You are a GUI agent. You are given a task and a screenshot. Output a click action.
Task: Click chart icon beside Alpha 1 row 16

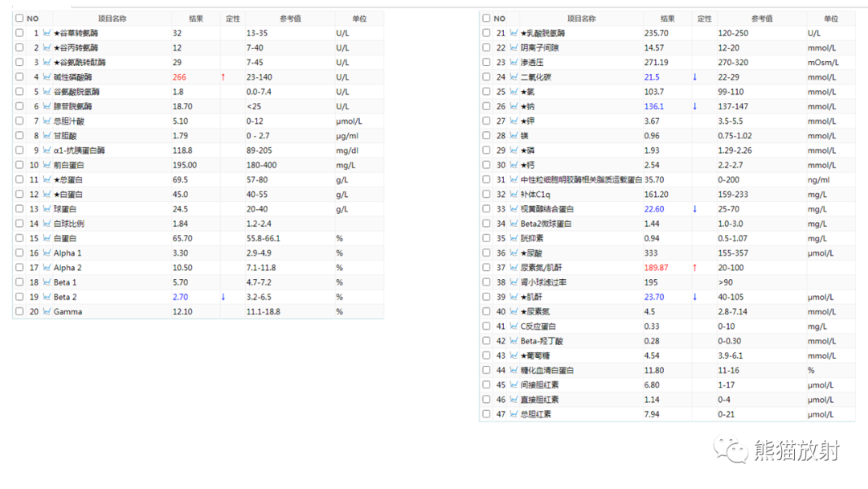click(x=47, y=253)
